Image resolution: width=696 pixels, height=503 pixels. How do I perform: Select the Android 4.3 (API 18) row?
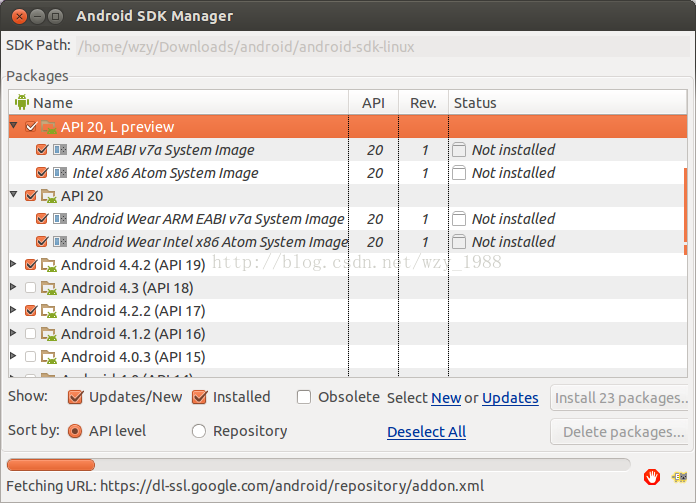click(x=348, y=288)
